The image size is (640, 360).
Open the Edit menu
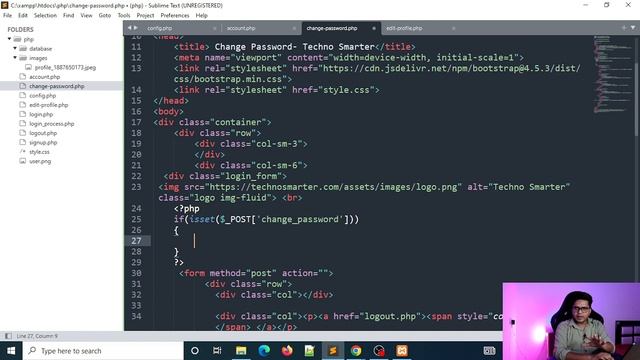(23, 16)
